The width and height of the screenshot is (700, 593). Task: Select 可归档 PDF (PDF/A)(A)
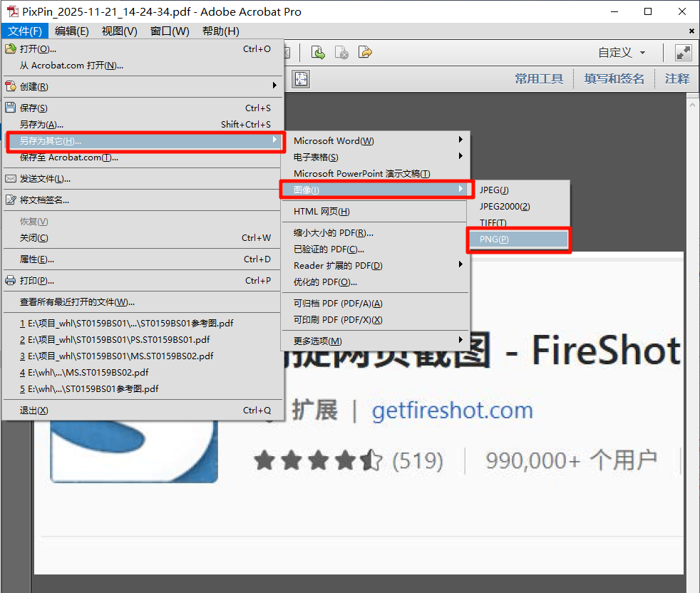pos(376,304)
